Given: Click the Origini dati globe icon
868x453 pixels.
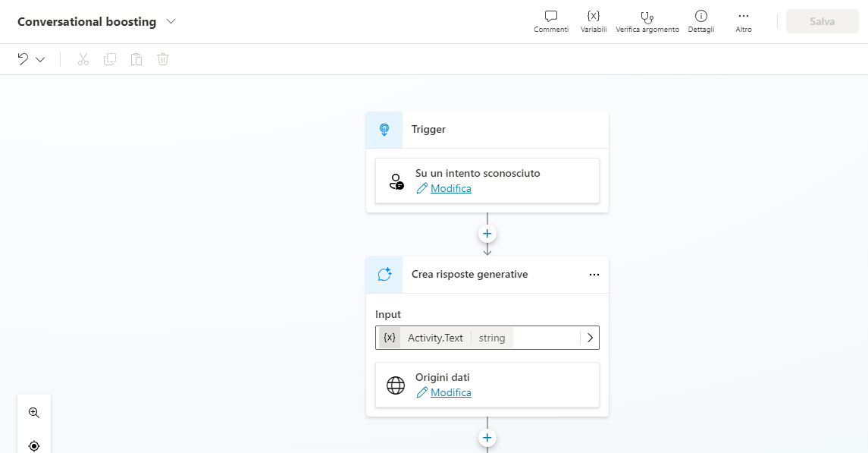Looking at the screenshot, I should (395, 385).
